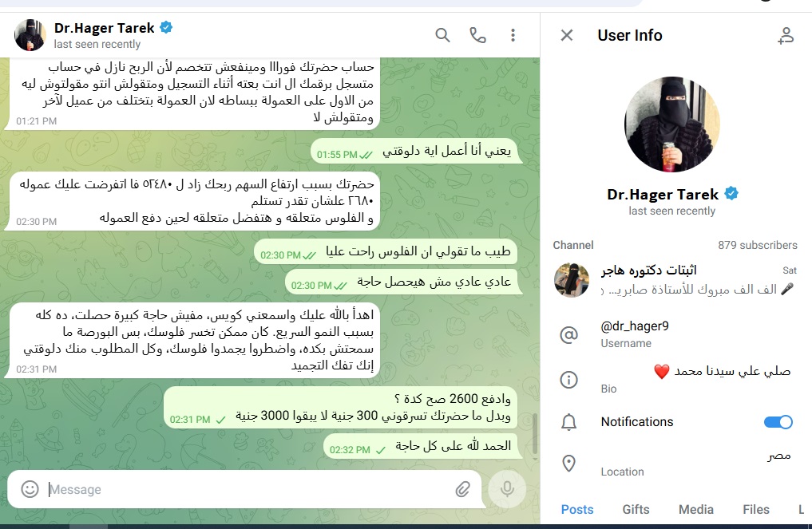812x529 pixels.
Task: Copy the @dr_hager9 username
Action: pos(635,326)
